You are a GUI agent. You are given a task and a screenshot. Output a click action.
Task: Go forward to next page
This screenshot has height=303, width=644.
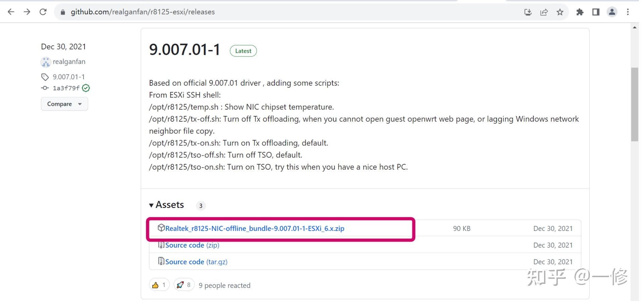coord(27,12)
